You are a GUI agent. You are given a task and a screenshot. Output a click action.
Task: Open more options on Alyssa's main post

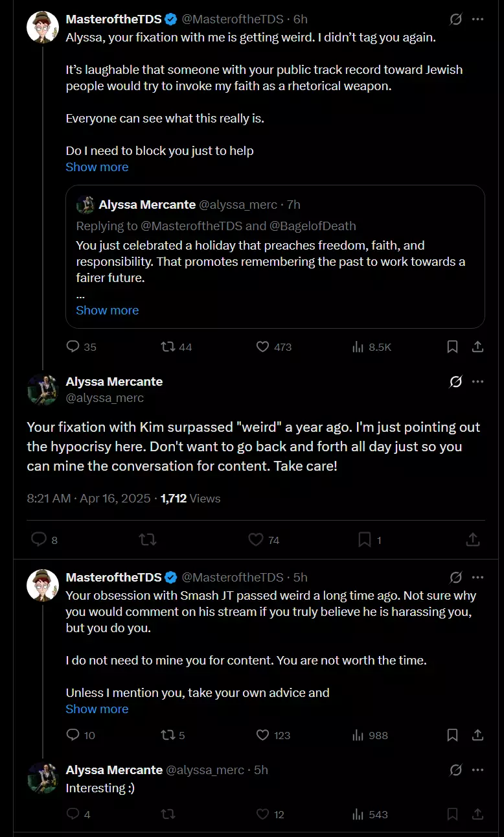pyautogui.click(x=478, y=381)
